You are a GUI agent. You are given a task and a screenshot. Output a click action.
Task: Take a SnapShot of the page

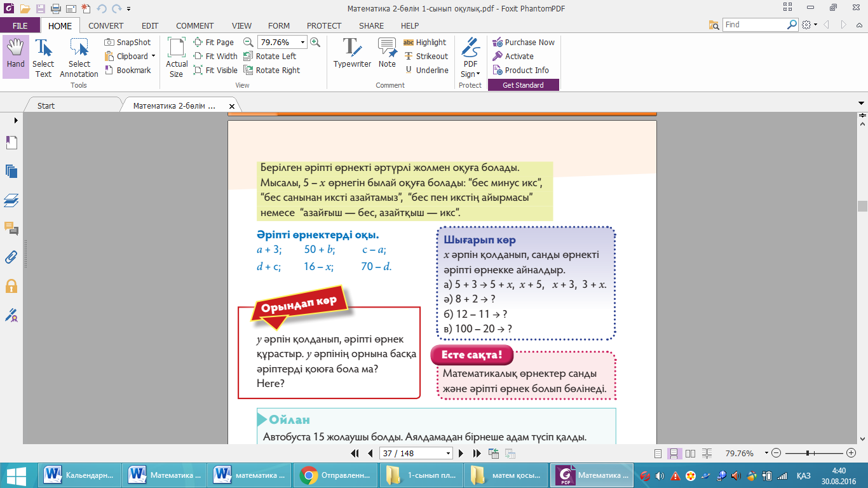point(128,43)
